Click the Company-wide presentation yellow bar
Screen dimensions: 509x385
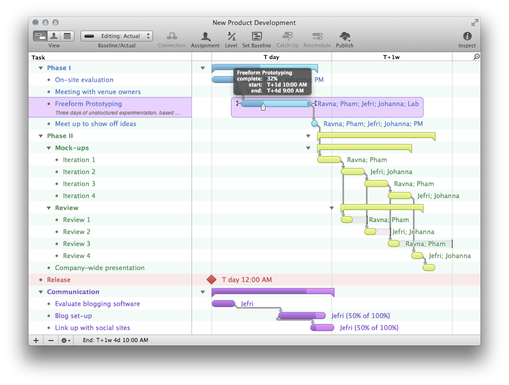point(429,267)
